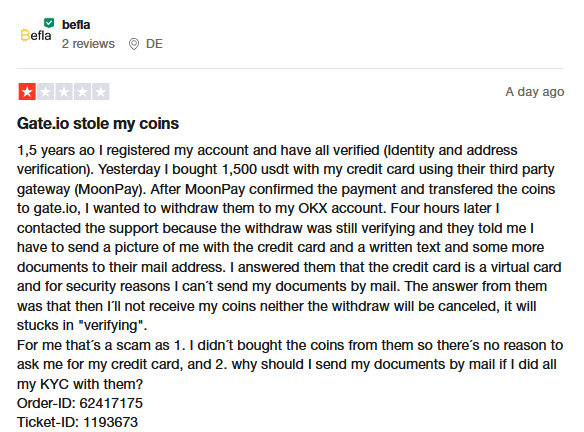The width and height of the screenshot is (584, 432).
Task: Click the Ticket-ID 1193673 line
Action: (77, 422)
